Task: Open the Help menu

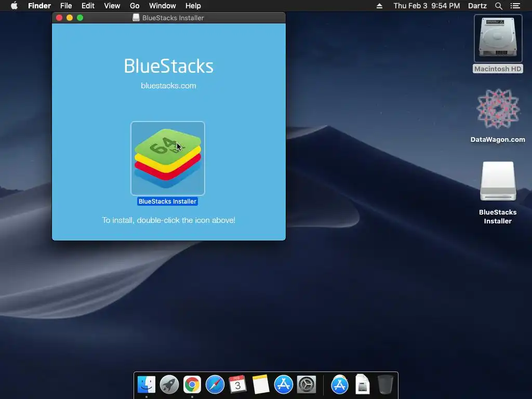Action: click(193, 6)
